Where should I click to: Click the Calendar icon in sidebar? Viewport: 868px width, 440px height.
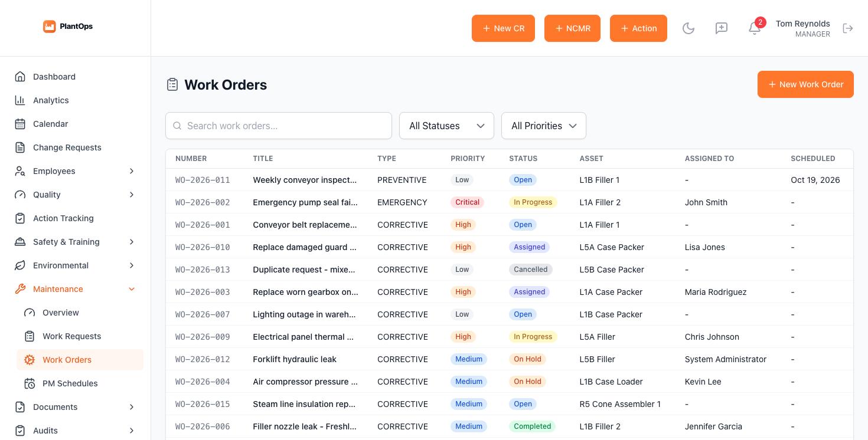pos(20,124)
